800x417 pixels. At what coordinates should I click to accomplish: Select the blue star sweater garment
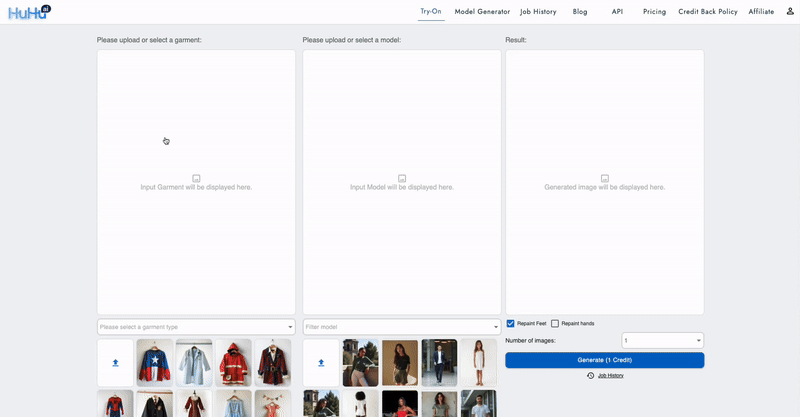pos(155,363)
